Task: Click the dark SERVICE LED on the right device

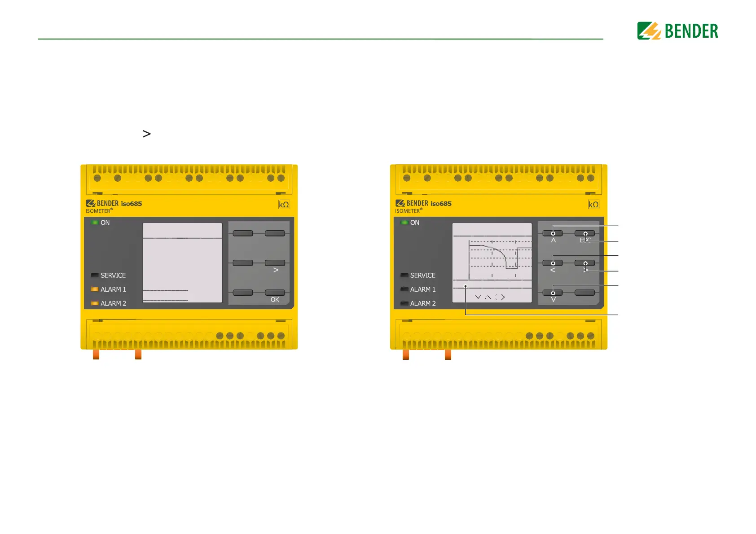Action: coord(404,275)
